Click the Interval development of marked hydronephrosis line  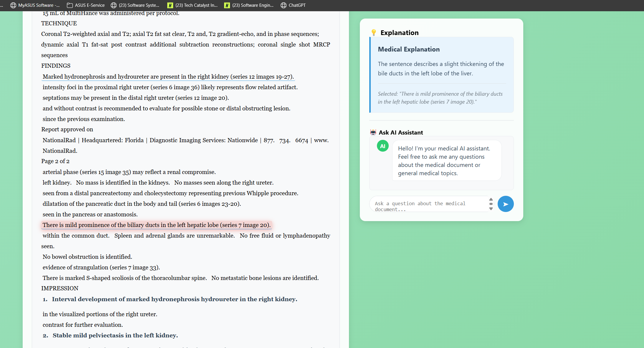[x=174, y=299]
